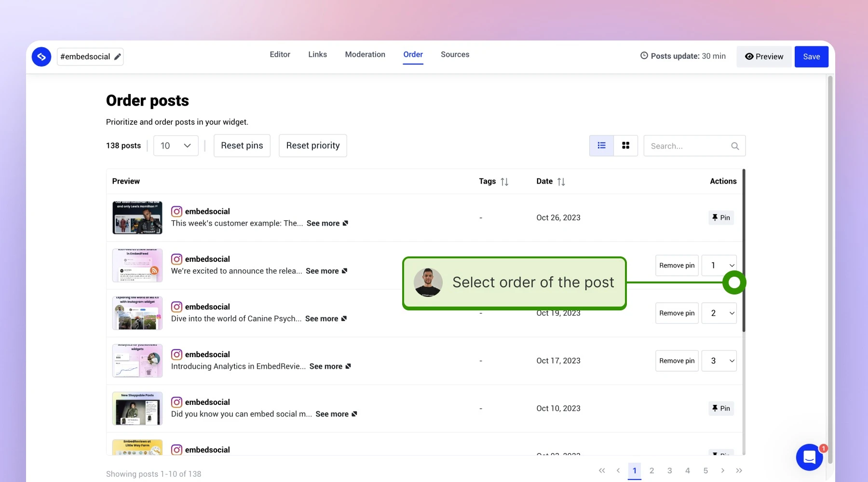Expand the order dropdown showing 2

719,313
